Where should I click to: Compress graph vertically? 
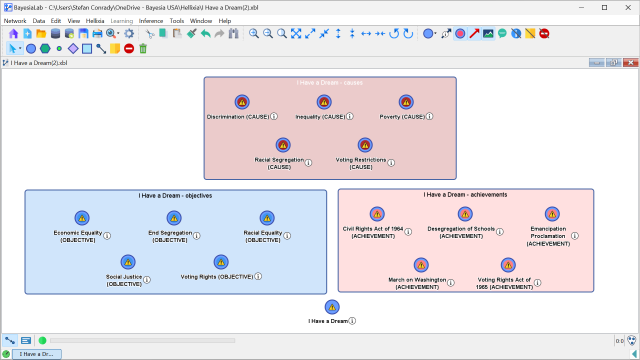352,34
